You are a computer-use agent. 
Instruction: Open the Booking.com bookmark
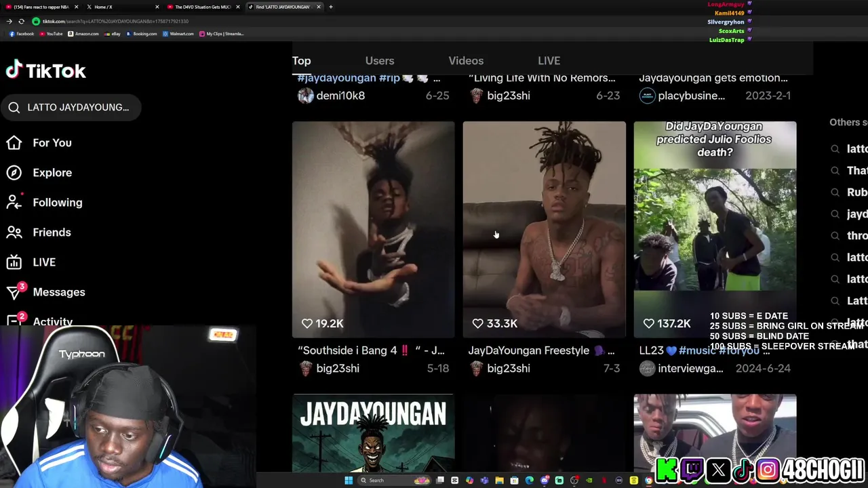pyautogui.click(x=142, y=34)
